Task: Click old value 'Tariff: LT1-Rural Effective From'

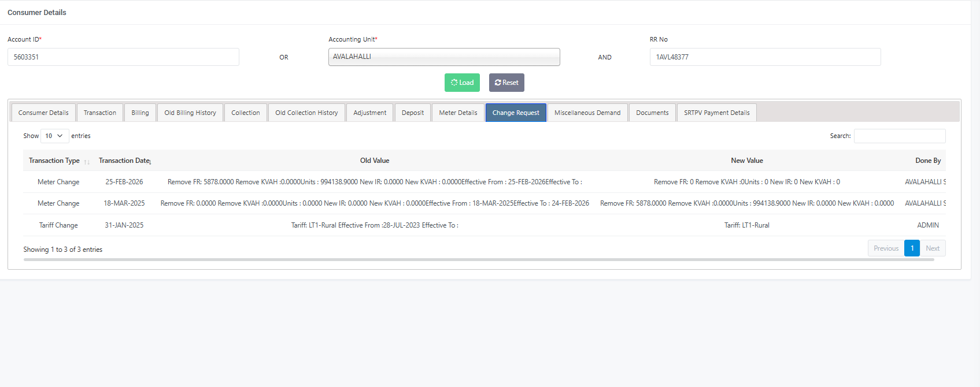Action: coord(375,225)
